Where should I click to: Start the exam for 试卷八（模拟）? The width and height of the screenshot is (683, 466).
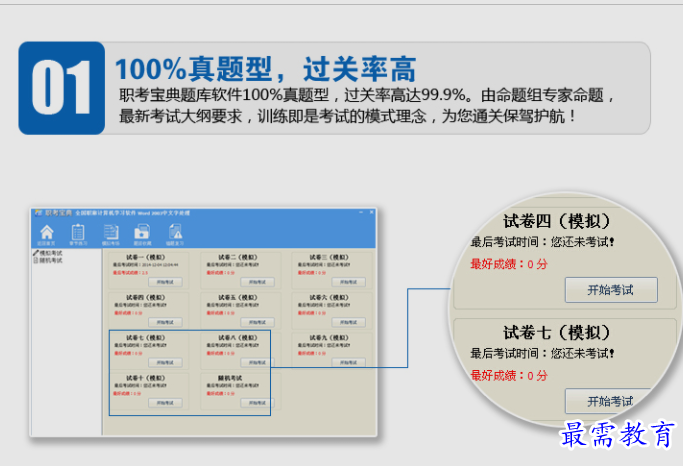coord(257,362)
